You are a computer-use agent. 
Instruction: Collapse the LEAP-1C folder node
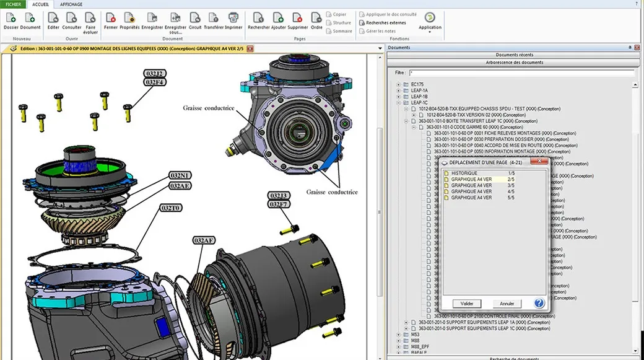coord(399,102)
